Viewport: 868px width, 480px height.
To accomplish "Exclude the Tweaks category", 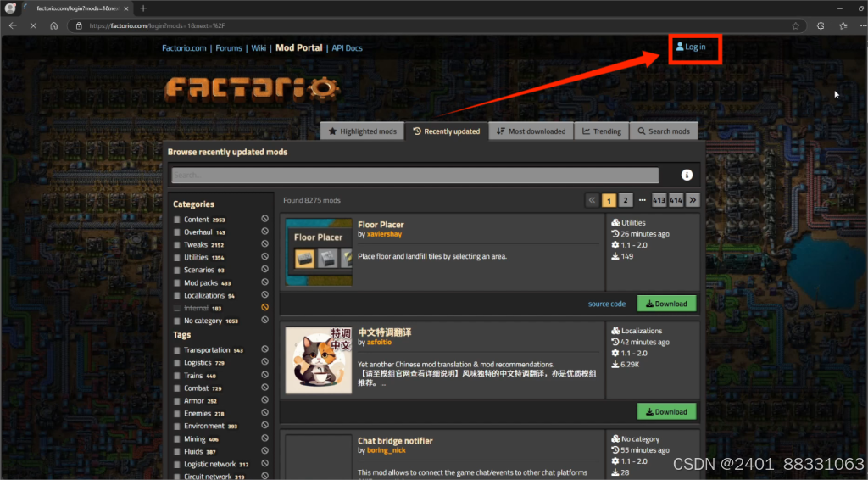I will point(265,244).
